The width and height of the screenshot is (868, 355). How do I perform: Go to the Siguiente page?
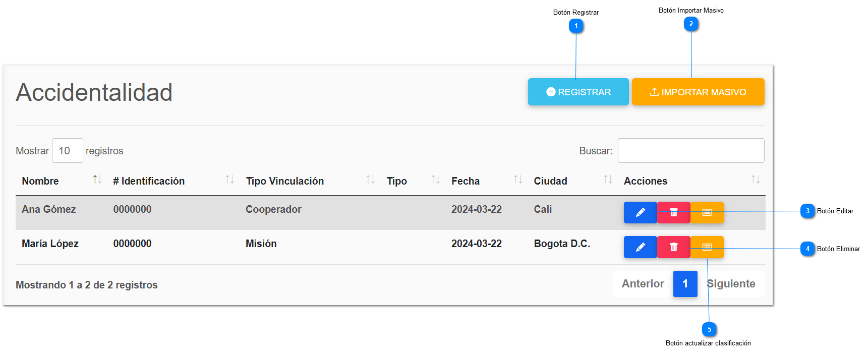click(x=731, y=284)
